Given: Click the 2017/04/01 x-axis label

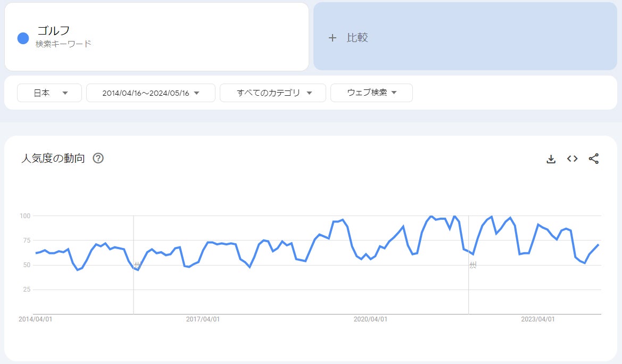Looking at the screenshot, I should tap(203, 319).
